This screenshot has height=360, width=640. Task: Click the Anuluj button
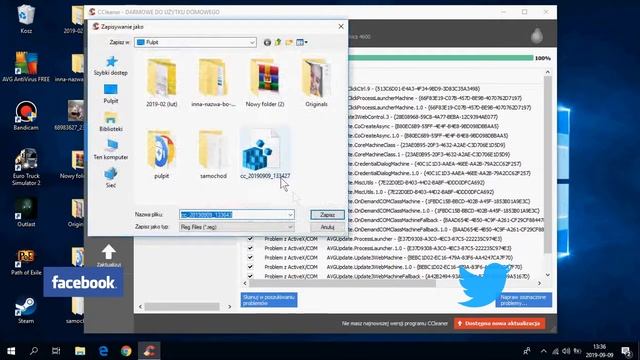coord(327,227)
